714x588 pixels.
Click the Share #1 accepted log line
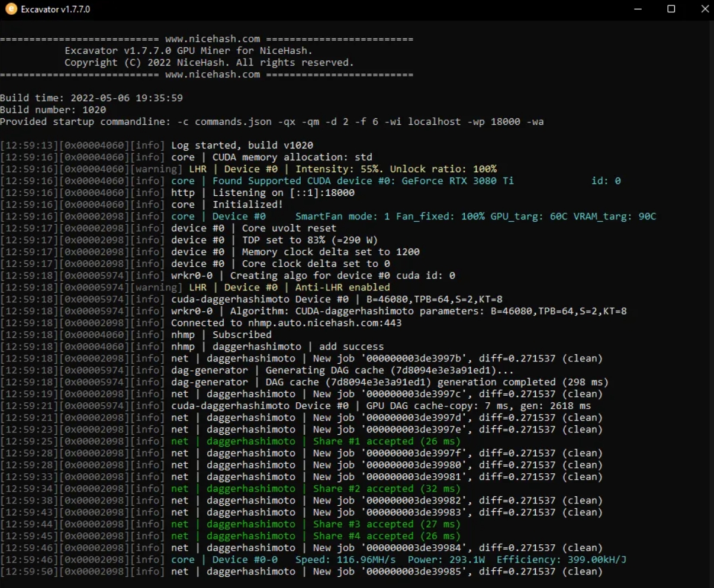click(230, 441)
